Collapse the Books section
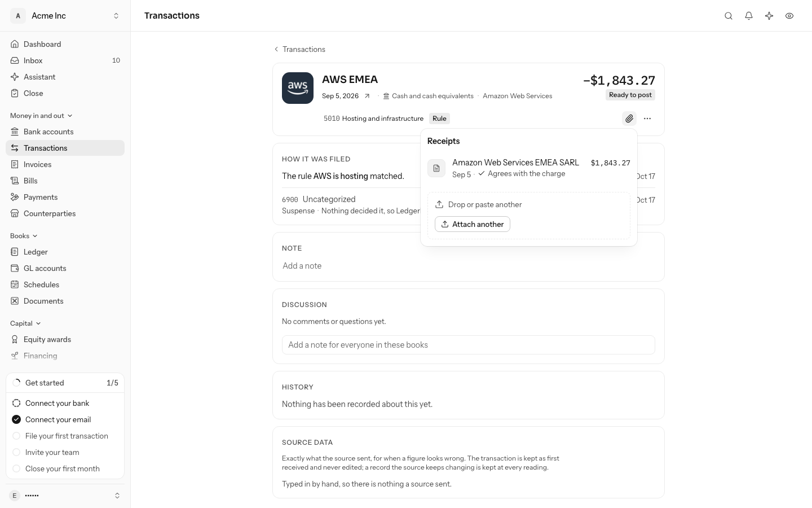This screenshot has height=508, width=812. click(24, 236)
